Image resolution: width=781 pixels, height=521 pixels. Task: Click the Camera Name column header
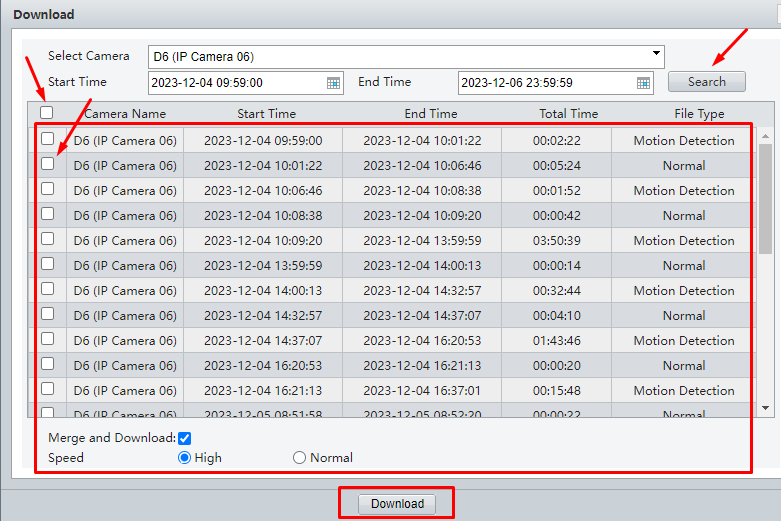[125, 114]
